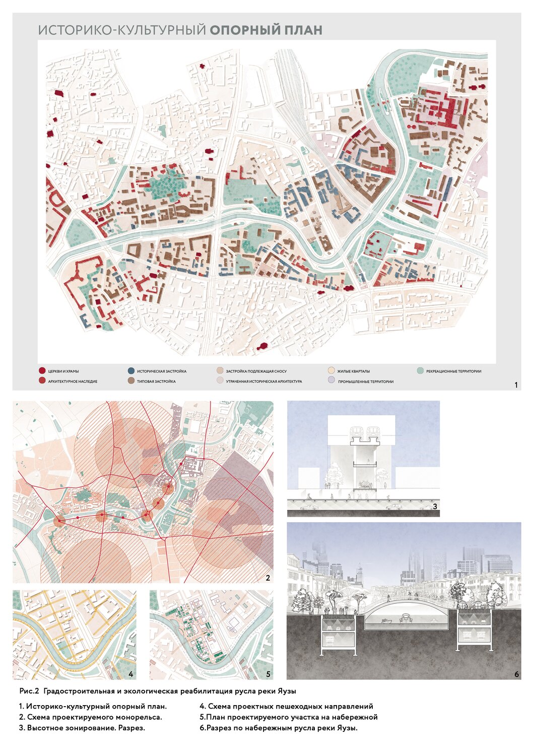Viewport: 534px width, 756px height.
Task: Click caption line '6.Разрез по набережным русла реки Яузы.'
Action: 279,728
